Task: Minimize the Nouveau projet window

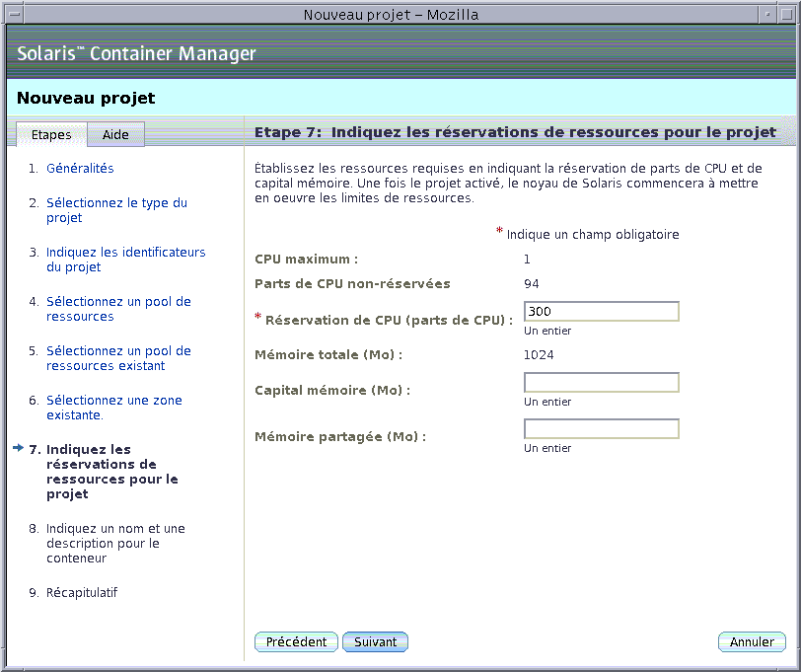Action: click(x=766, y=15)
